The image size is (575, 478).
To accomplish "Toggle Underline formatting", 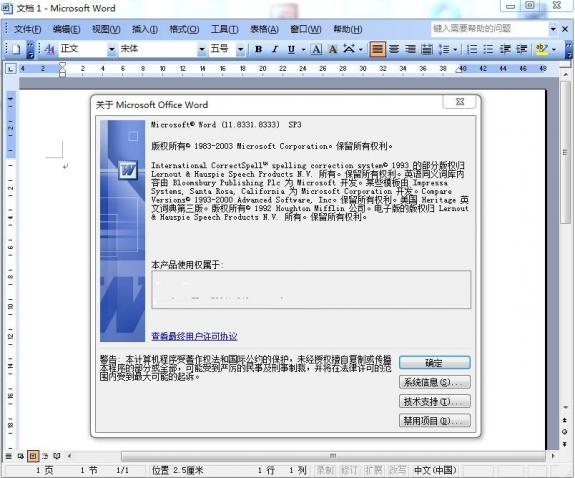I will pyautogui.click(x=291, y=49).
